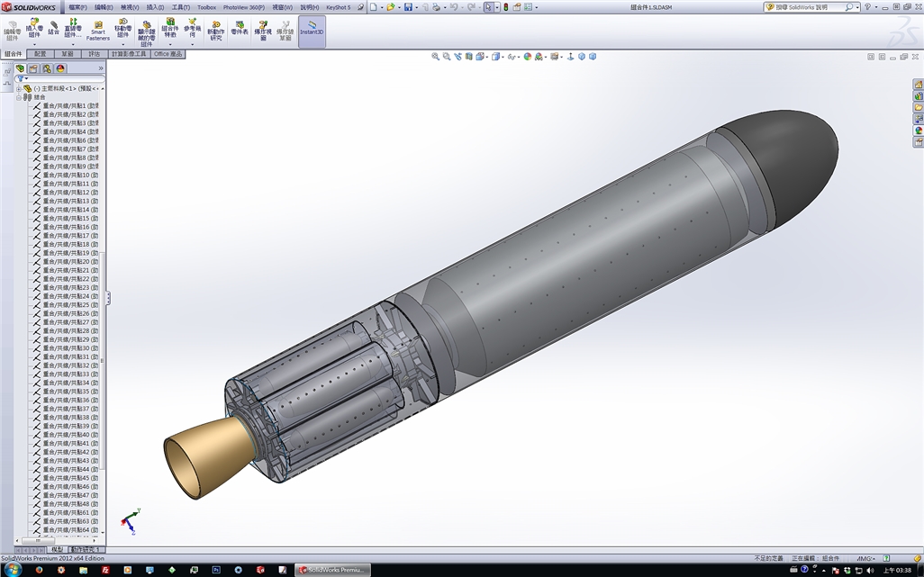
Task: Click the Rebuild traffic light icon
Action: click(505, 7)
